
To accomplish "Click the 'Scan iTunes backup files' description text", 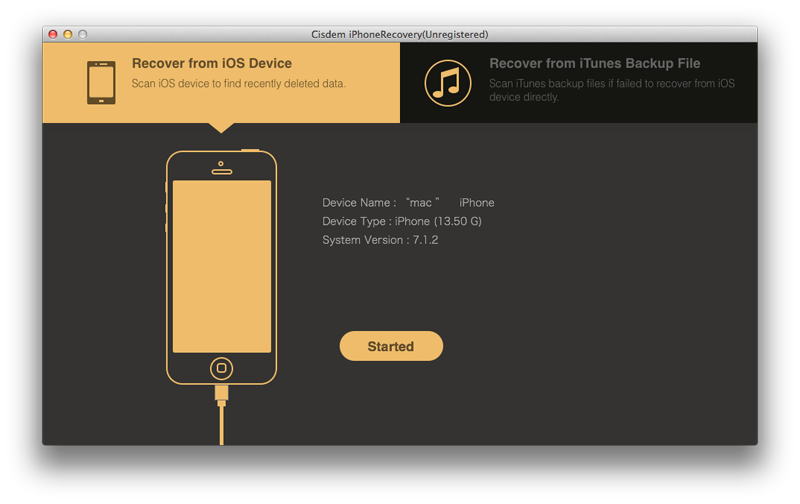I will click(612, 90).
